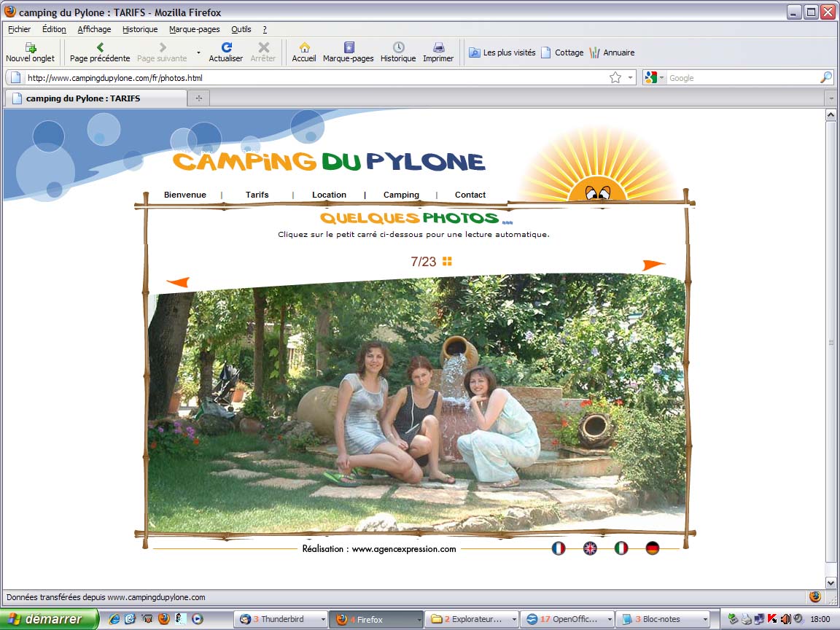Switch to the German language flag
Screen dimensions: 840x630
coord(652,548)
